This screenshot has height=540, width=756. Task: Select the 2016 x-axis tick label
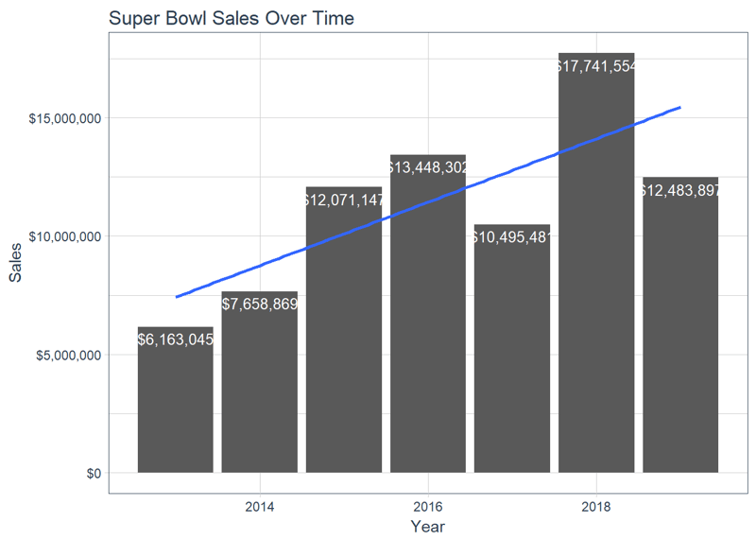(428, 507)
